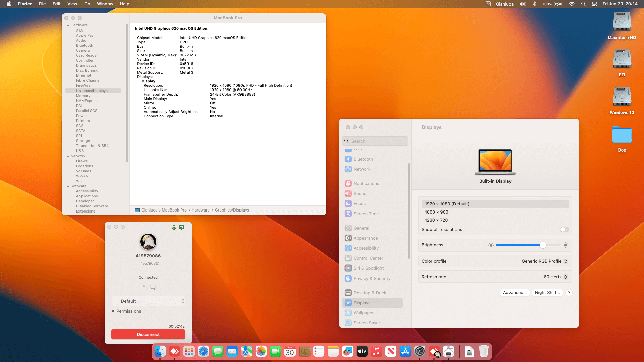Open Screen Time settings from the sidebar
644x362 pixels.
point(366,214)
